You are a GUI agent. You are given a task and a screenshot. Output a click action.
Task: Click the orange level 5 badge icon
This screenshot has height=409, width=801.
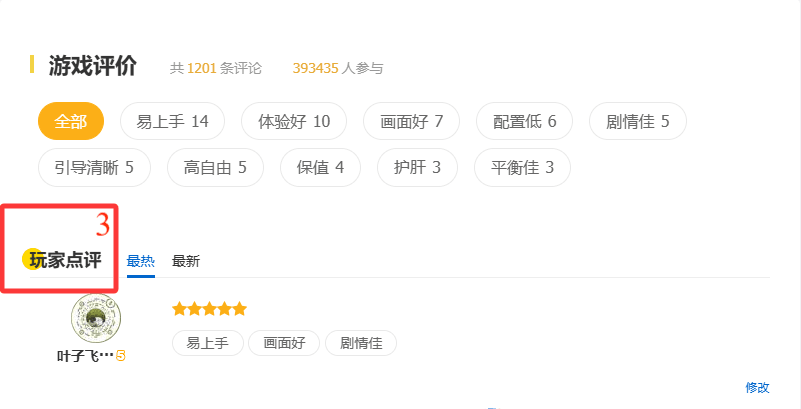point(121,356)
